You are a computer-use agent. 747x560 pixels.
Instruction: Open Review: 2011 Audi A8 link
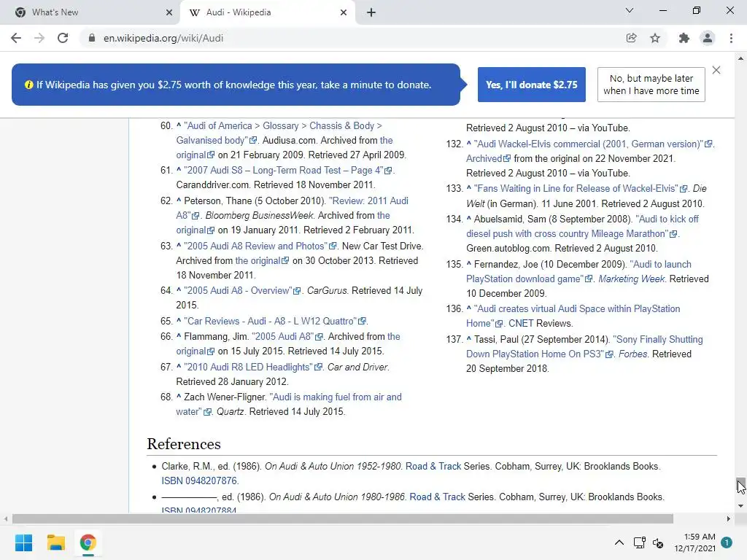[x=292, y=208]
